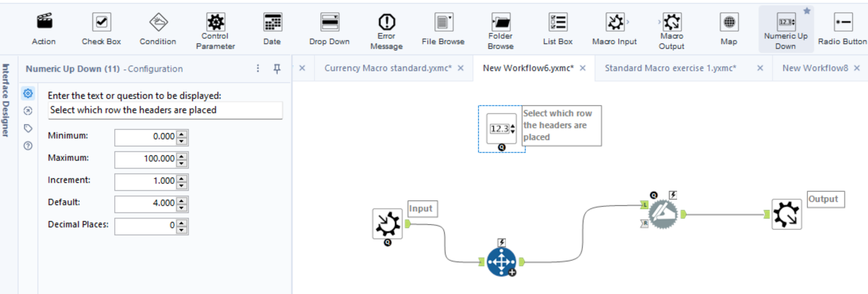The height and width of the screenshot is (294, 868).
Task: Select the File Browse tool
Action: coord(443,29)
